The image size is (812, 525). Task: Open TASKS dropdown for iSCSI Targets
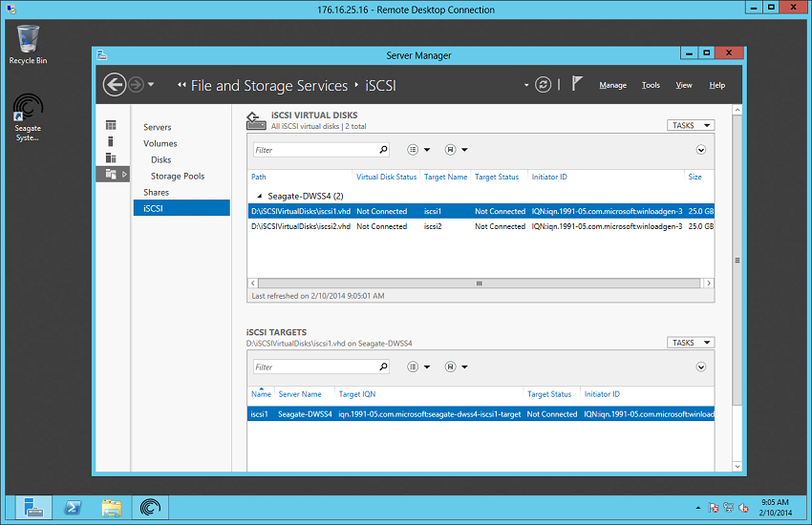pyautogui.click(x=691, y=343)
